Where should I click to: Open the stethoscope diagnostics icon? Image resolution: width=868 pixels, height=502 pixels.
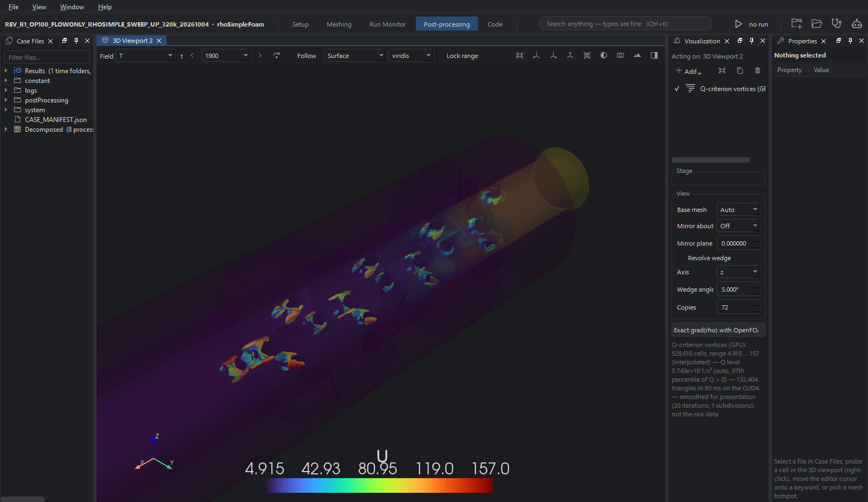point(837,23)
